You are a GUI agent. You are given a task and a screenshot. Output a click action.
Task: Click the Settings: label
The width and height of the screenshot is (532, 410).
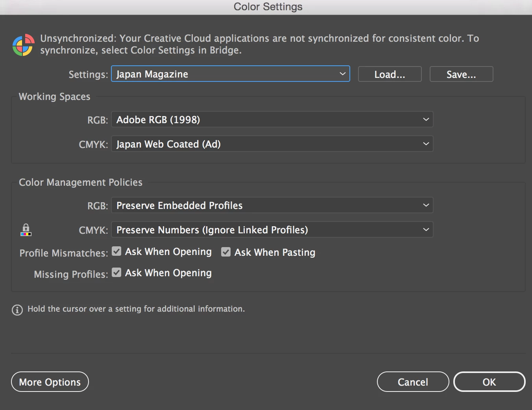click(89, 75)
